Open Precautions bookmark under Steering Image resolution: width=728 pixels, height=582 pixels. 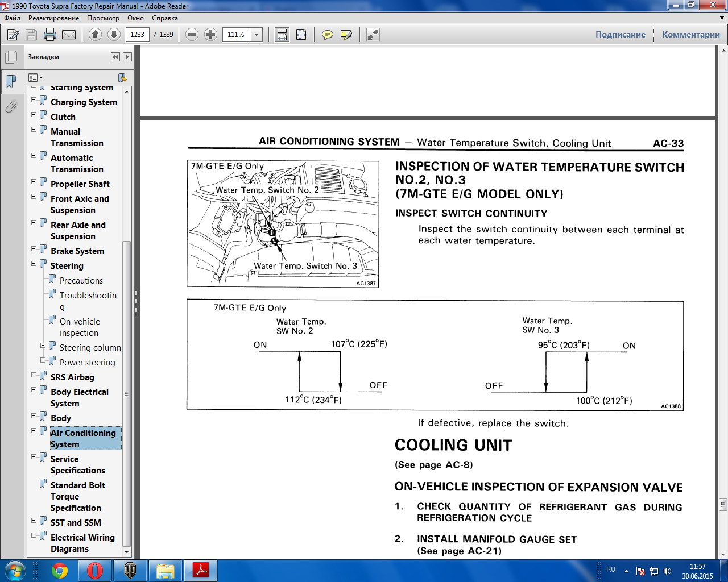coord(81,281)
